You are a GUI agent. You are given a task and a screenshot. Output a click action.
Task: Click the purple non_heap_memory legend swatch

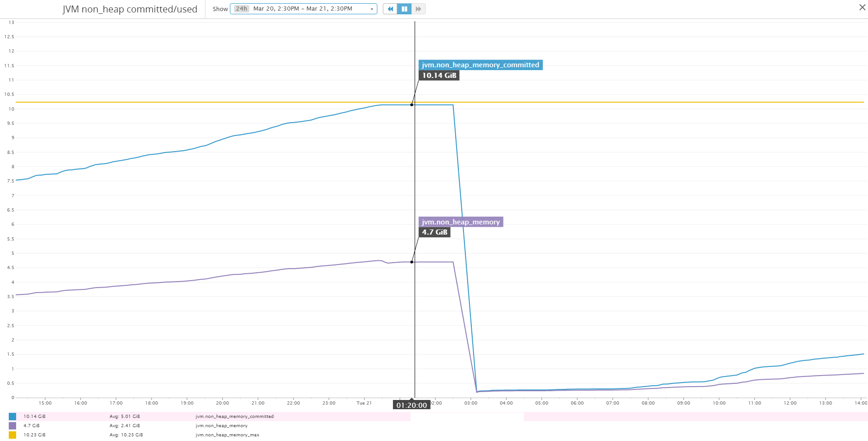pos(12,426)
